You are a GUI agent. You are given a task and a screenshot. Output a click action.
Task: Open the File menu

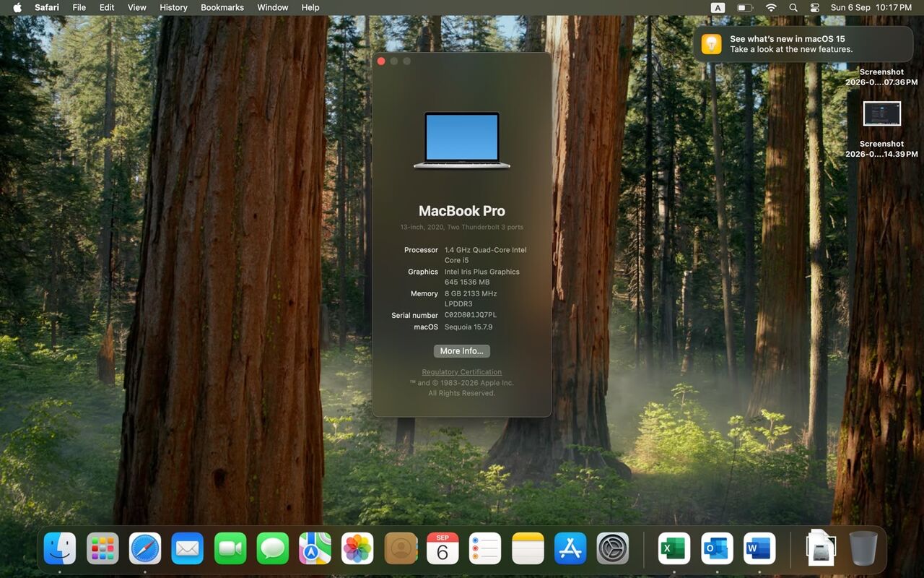[79, 7]
